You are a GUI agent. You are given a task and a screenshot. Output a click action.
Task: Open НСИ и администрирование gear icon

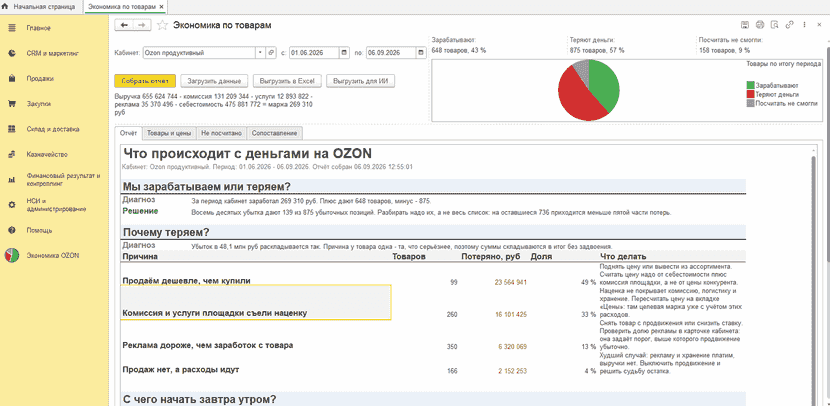pyautogui.click(x=12, y=205)
